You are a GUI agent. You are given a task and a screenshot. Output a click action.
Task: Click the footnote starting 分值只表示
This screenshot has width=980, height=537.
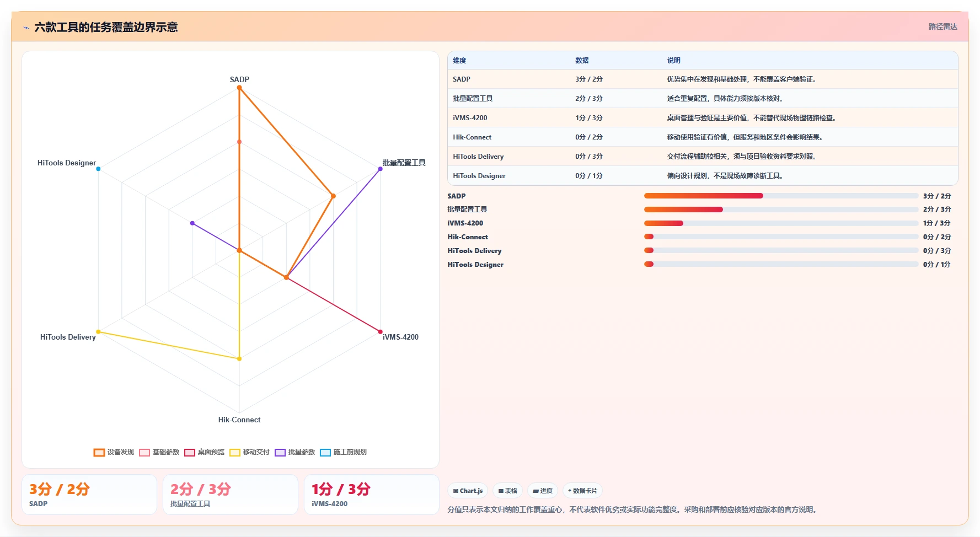coord(632,509)
